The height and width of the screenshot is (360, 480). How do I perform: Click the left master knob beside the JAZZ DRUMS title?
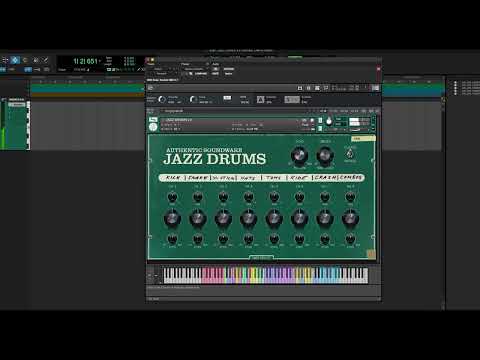(299, 155)
